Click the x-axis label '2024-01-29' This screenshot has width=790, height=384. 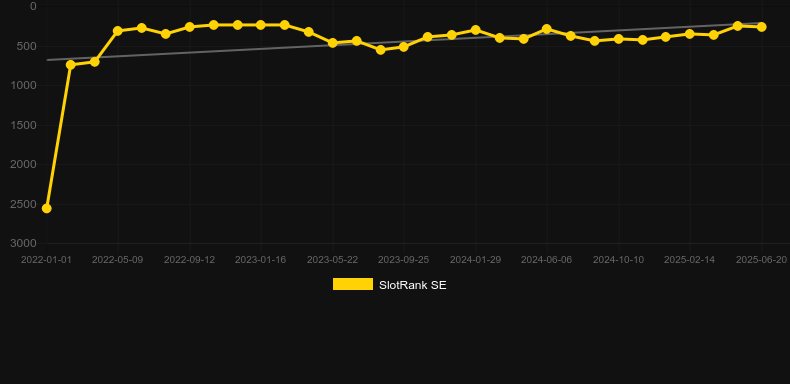(475, 260)
